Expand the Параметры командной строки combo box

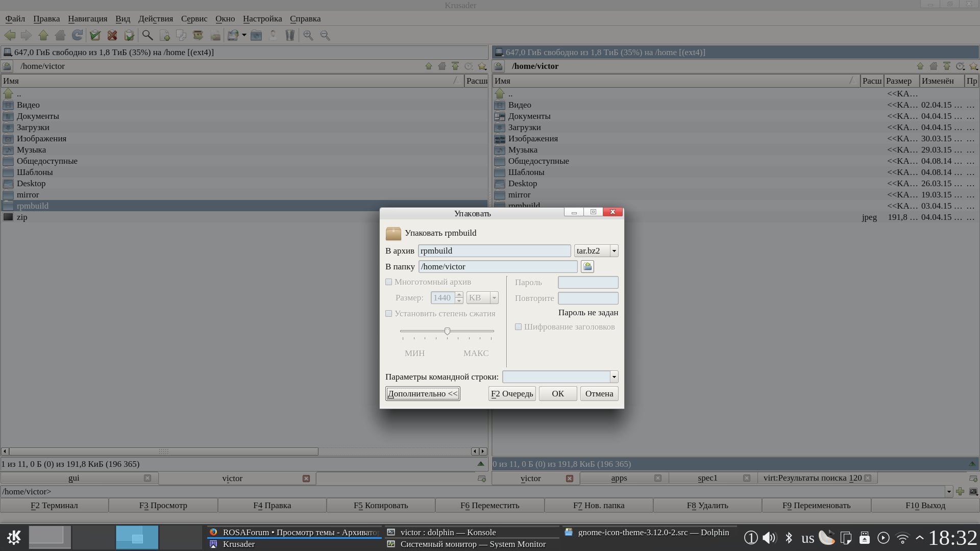pos(614,377)
